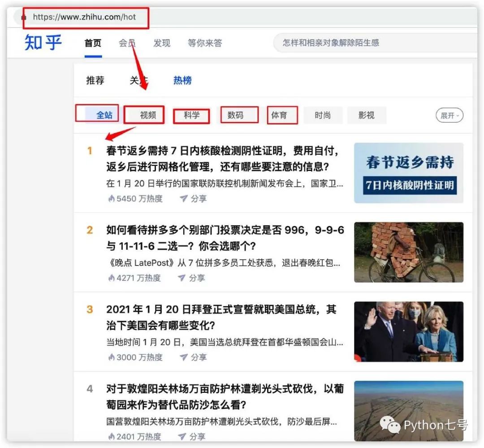Click 分享 under the 拜登 question
484x448 pixels.
pyautogui.click(x=199, y=357)
